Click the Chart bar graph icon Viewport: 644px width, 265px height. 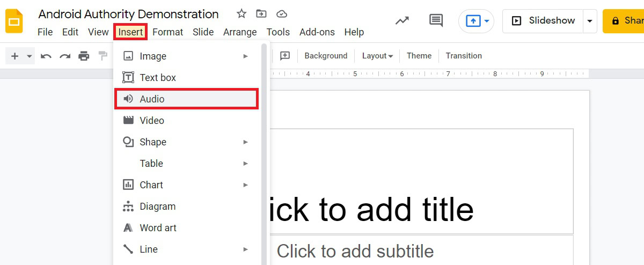point(128,185)
